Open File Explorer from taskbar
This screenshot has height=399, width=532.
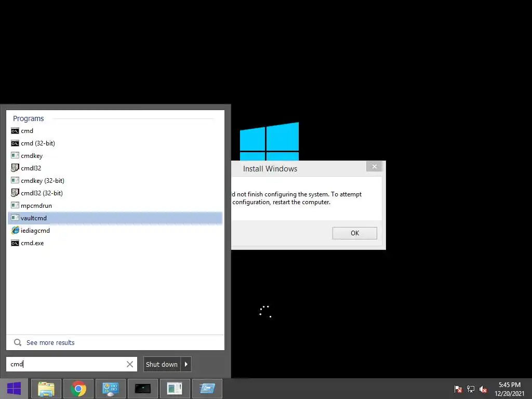point(46,389)
